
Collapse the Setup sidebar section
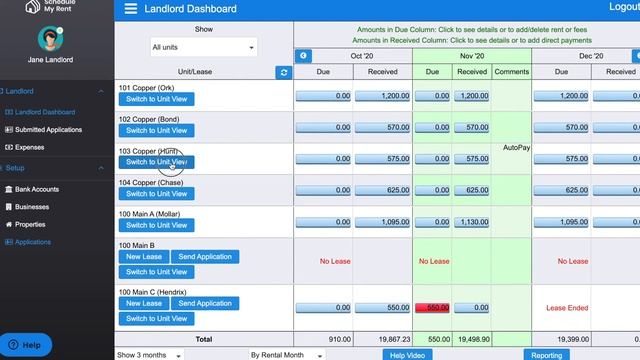101,168
